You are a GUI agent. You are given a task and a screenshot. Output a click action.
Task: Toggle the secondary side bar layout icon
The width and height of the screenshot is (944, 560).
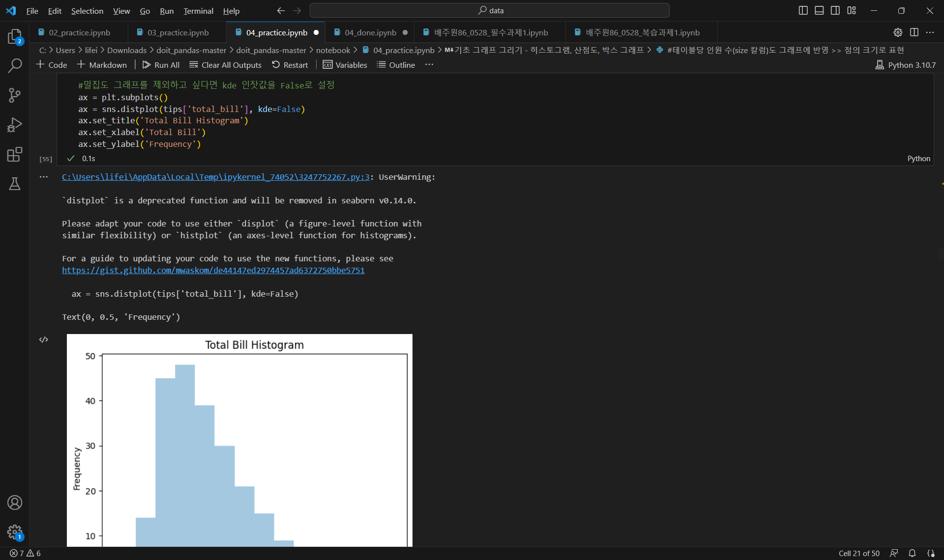[835, 10]
